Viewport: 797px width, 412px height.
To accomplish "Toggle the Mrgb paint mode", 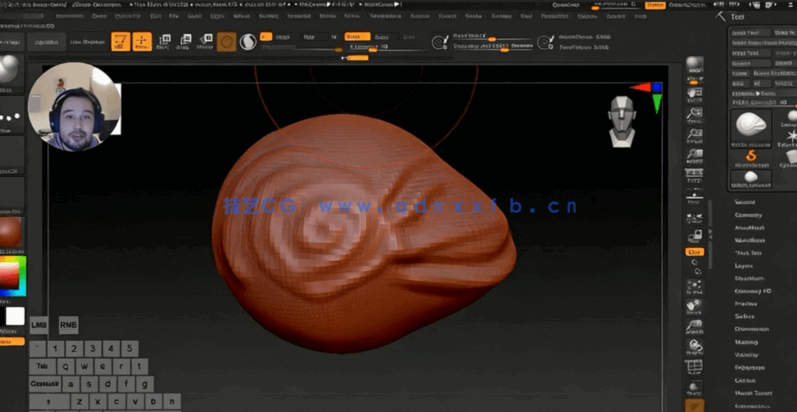I will click(283, 37).
